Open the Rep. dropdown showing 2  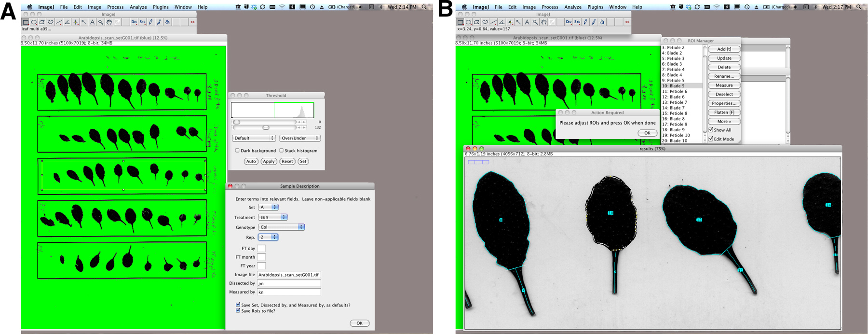[x=269, y=237]
